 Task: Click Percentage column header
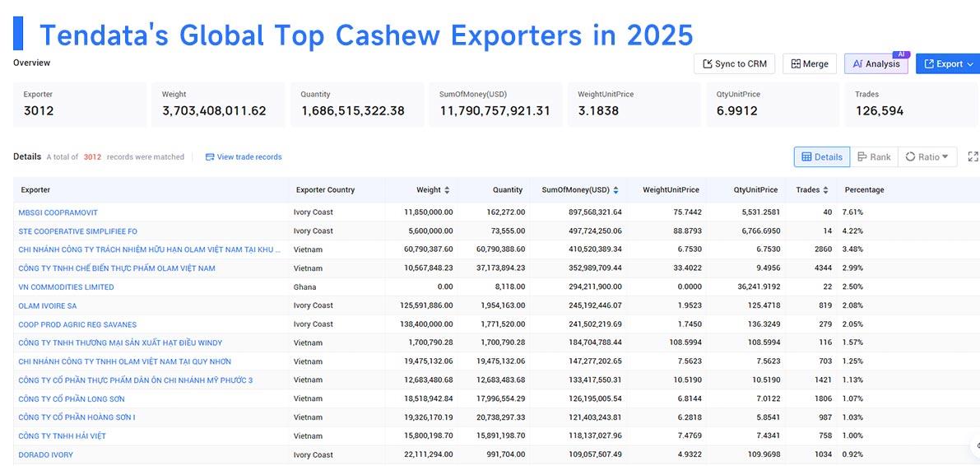click(864, 189)
